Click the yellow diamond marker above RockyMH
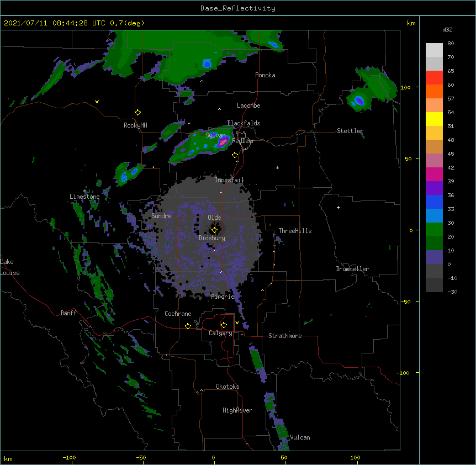The width and height of the screenshot is (476, 465). point(137,113)
